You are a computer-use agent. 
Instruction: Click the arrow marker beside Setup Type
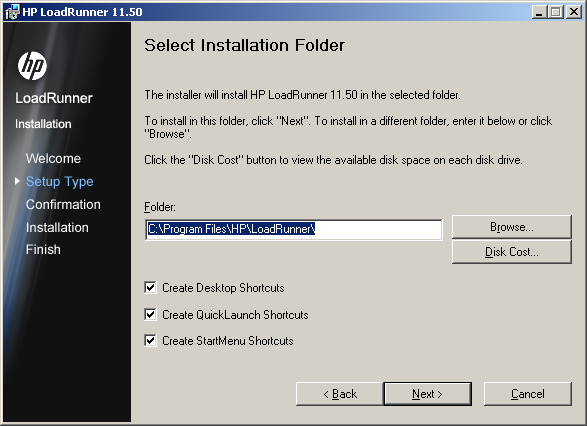tap(17, 181)
